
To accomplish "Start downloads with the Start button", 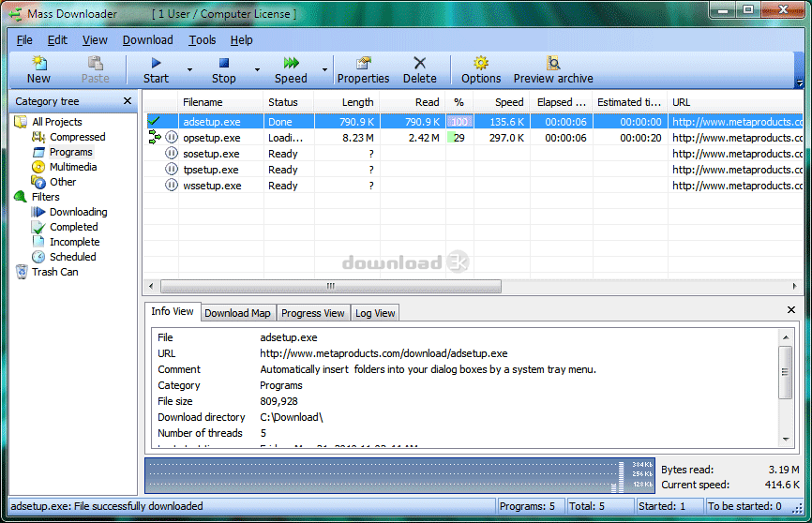I will tap(156, 69).
